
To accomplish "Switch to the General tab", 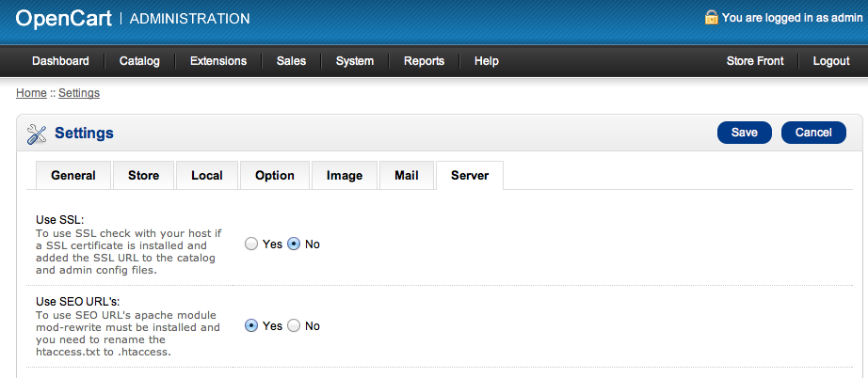I will click(x=73, y=175).
